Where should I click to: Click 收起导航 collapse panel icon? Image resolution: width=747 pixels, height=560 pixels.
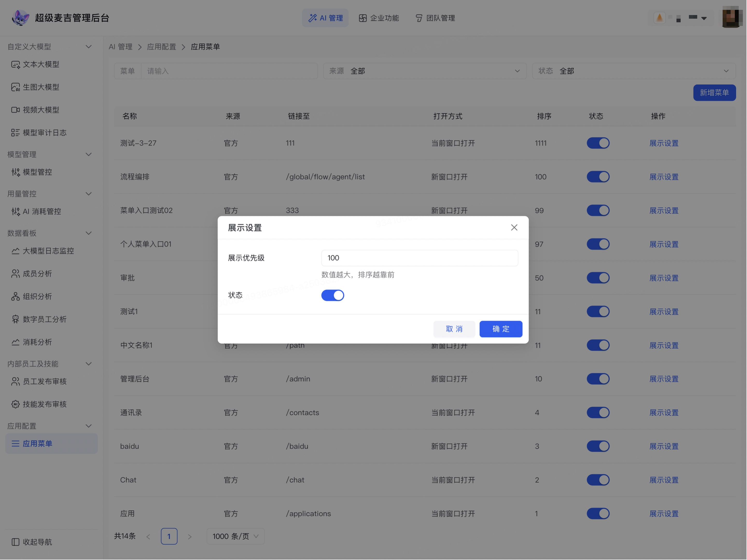click(x=16, y=542)
